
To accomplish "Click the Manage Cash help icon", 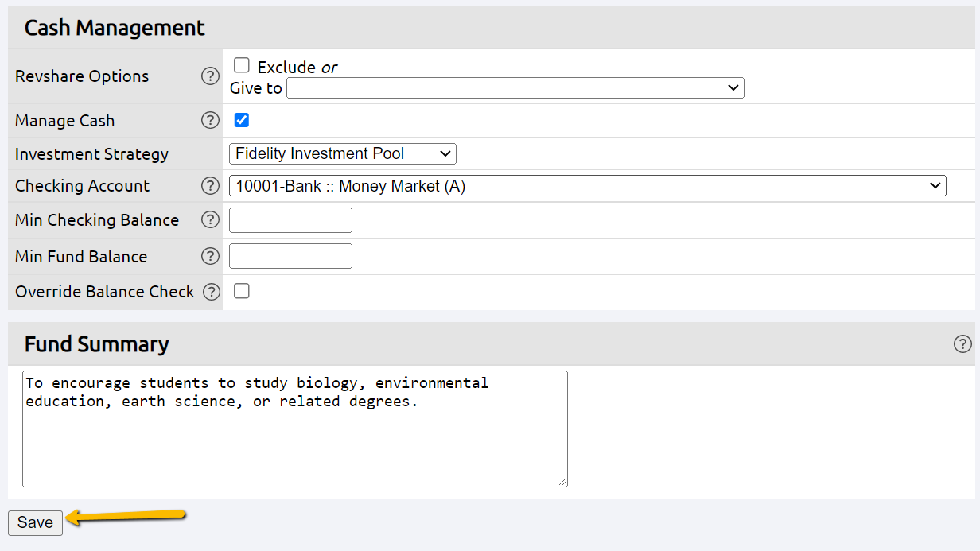I will coord(210,120).
